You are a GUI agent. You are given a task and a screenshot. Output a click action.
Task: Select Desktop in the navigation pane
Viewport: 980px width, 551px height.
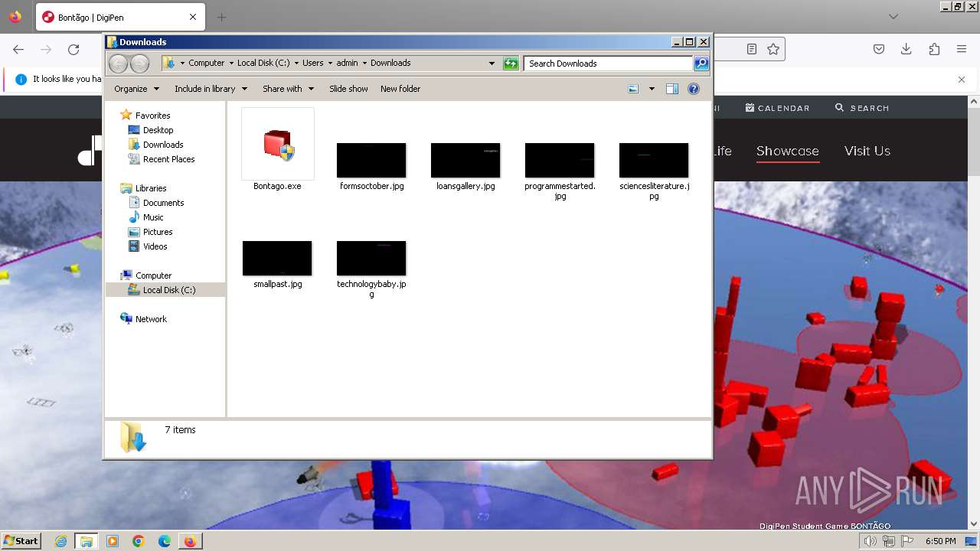tap(158, 130)
